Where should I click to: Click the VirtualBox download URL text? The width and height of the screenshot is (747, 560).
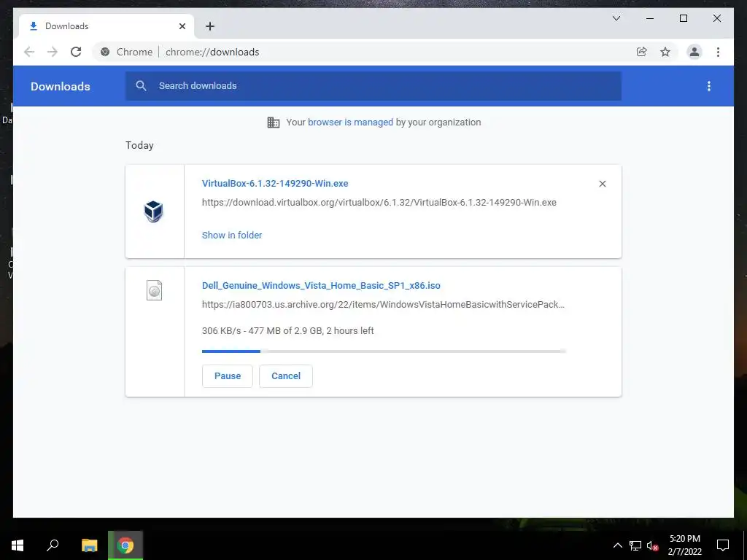(379, 203)
